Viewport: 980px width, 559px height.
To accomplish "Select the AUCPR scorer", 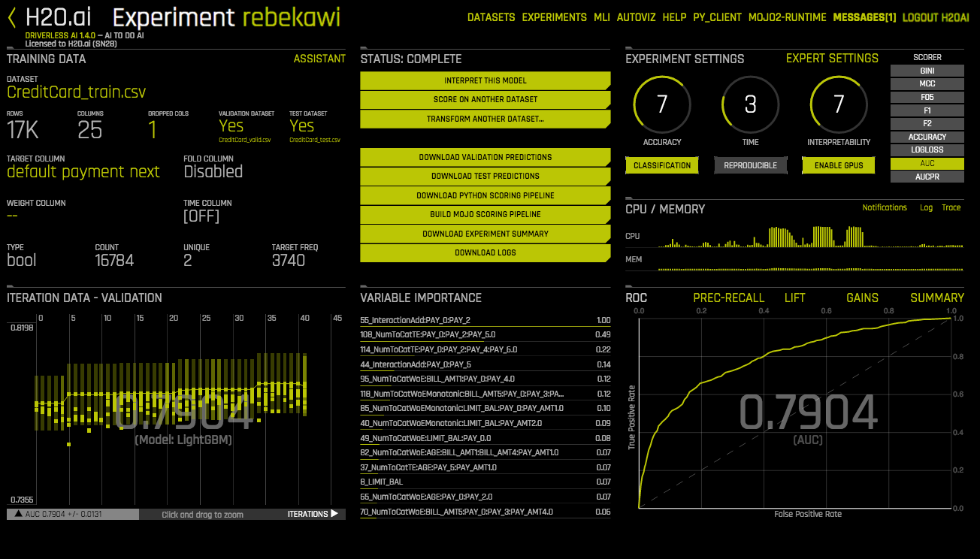I will tap(927, 177).
